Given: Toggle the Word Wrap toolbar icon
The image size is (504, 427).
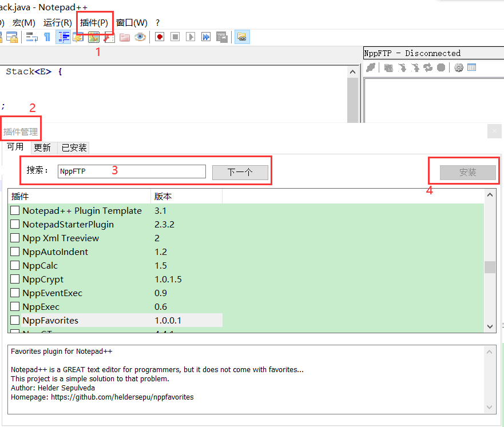Looking at the screenshot, I should point(32,37).
